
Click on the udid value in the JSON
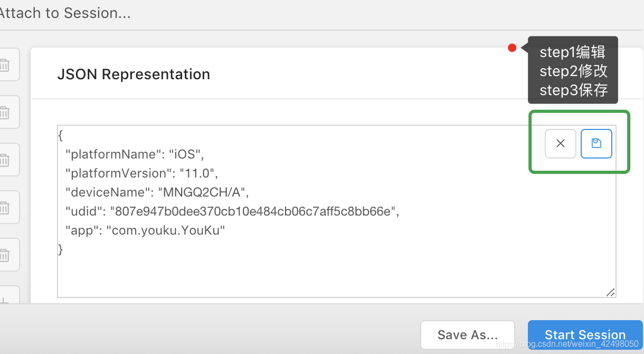coord(254,211)
